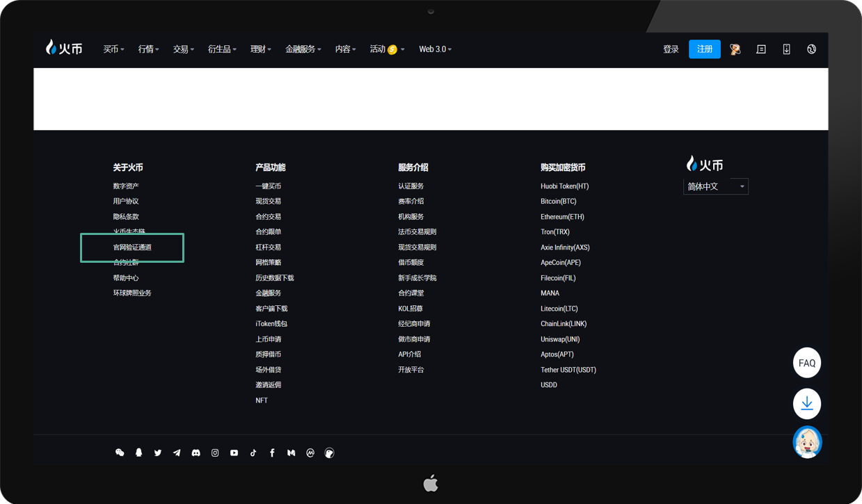
Task: Open the CoinGecko icon in footer
Action: (x=330, y=453)
